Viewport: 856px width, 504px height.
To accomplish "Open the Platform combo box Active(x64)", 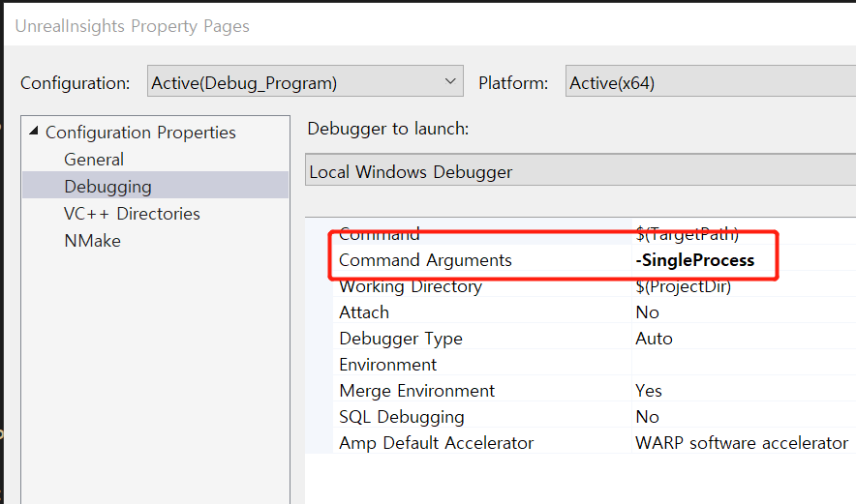I will [710, 81].
